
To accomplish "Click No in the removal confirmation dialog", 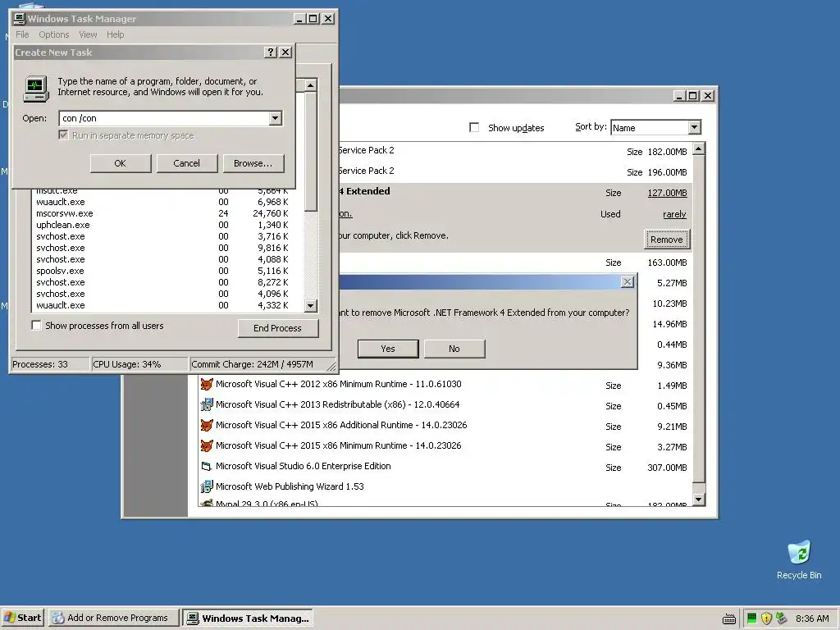I will click(454, 349).
